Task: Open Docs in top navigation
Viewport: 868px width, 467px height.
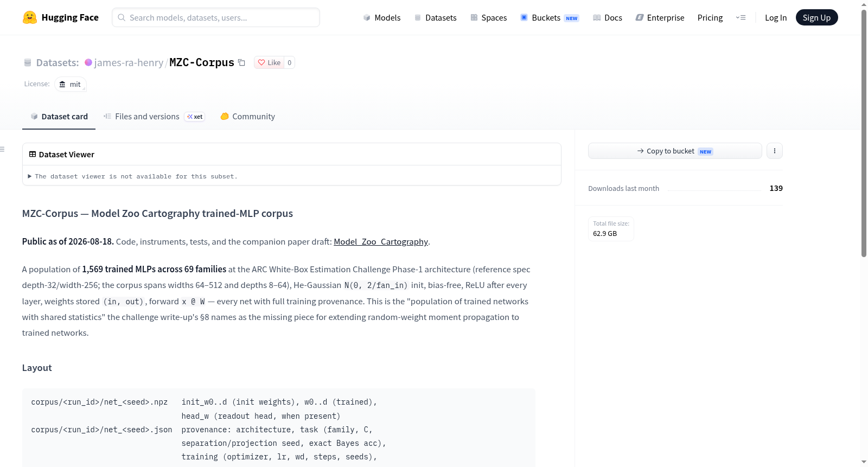Action: [608, 18]
